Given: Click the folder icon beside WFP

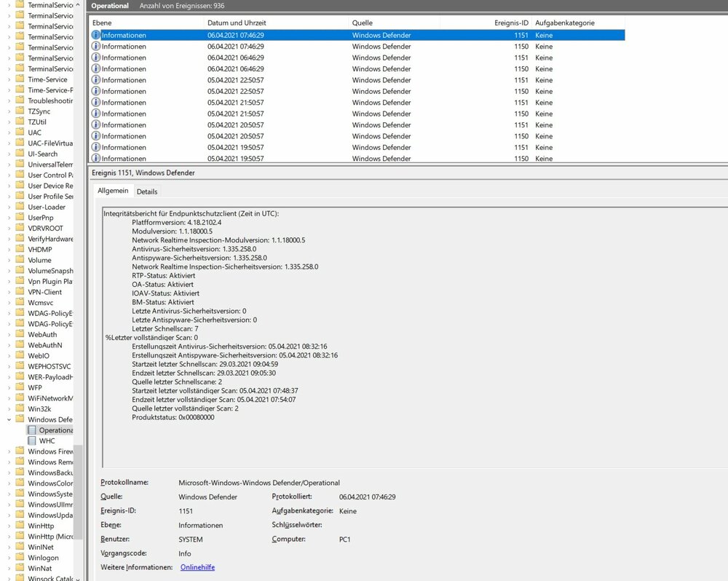Looking at the screenshot, I should [20, 387].
